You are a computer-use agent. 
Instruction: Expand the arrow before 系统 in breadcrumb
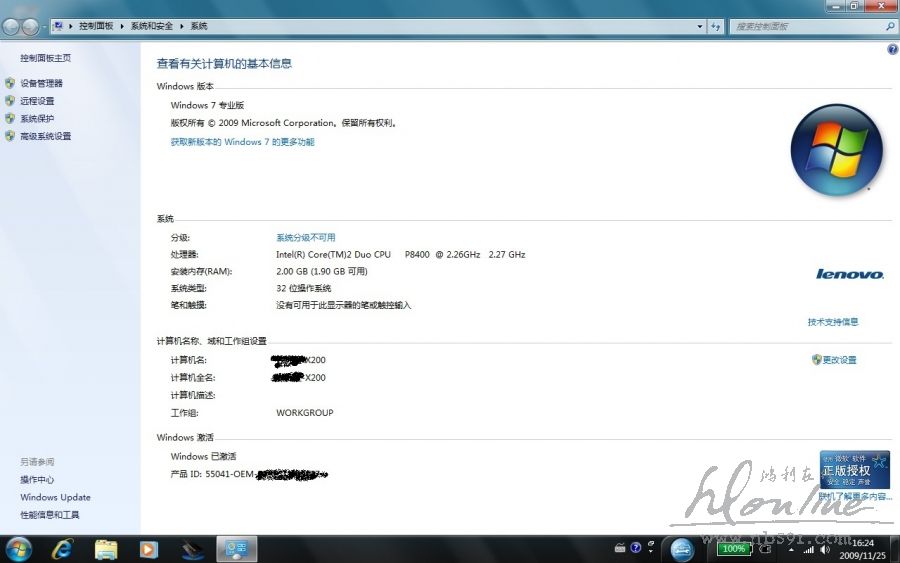pos(182,26)
